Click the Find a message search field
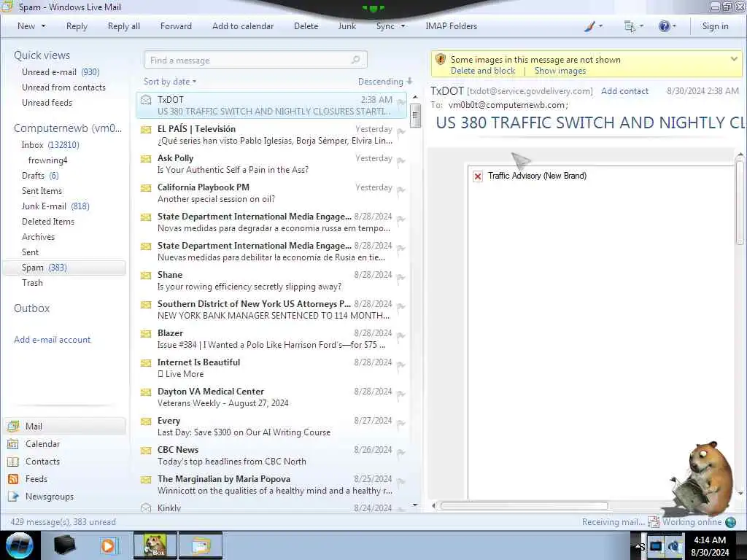 point(255,60)
